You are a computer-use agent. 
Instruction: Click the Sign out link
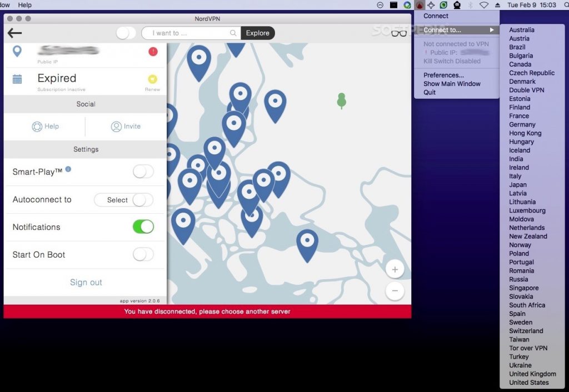86,282
